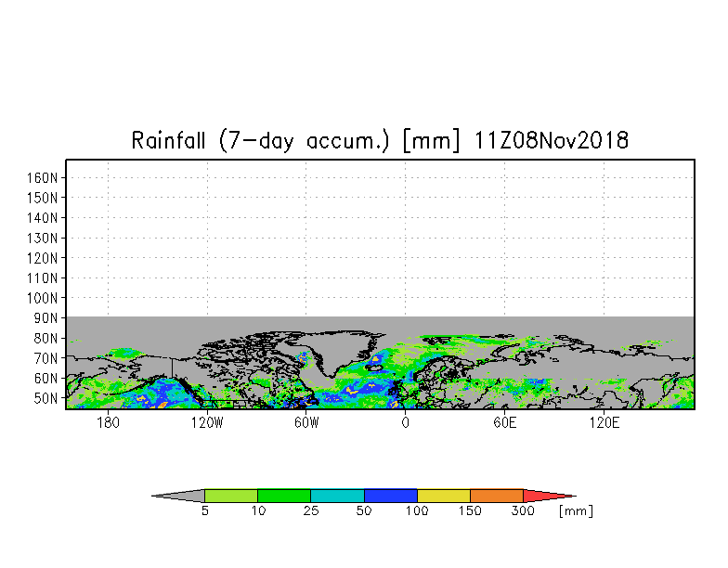Pick the blue 50–100 mm legend swatch
The width and height of the screenshot is (728, 568).
coord(390,496)
